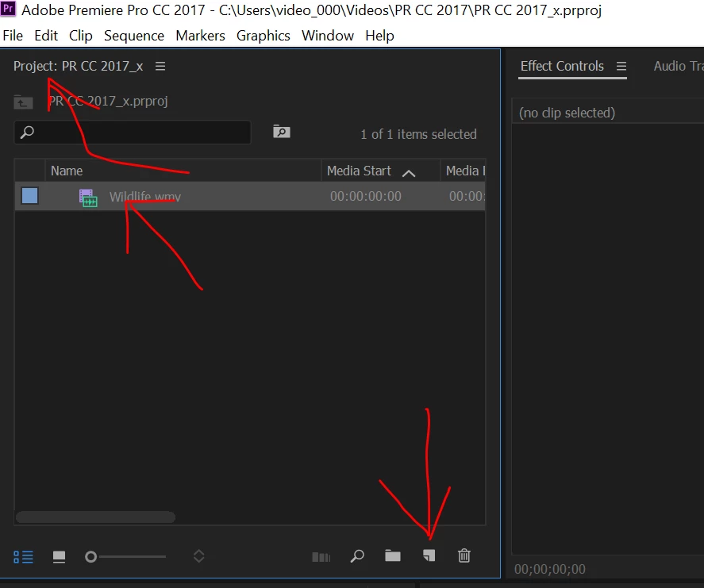Click the thumbnail zoom slider handle
The image size is (704, 588).
click(x=90, y=557)
